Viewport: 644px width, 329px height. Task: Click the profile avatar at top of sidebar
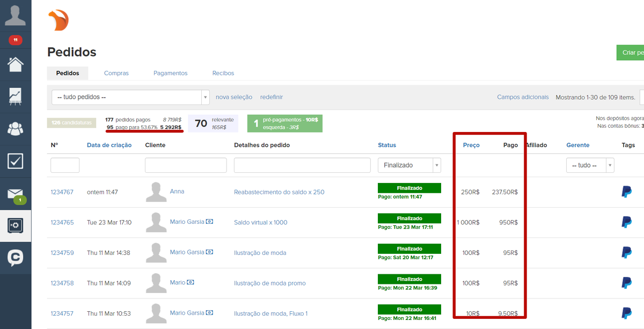pos(15,14)
